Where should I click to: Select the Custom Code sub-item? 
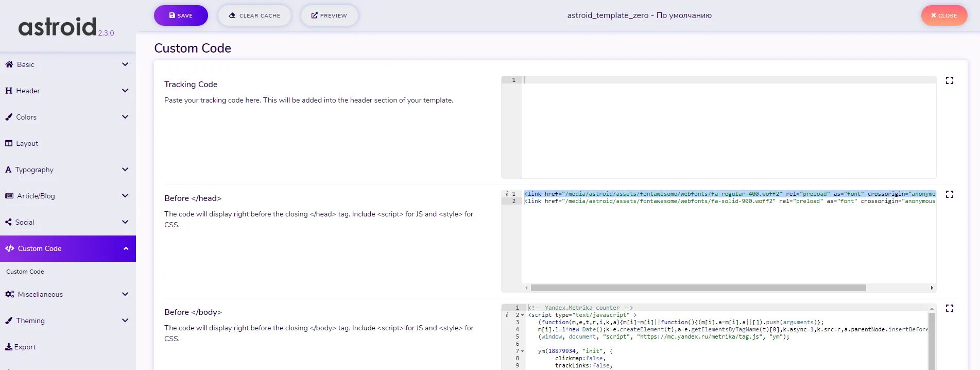(25, 272)
